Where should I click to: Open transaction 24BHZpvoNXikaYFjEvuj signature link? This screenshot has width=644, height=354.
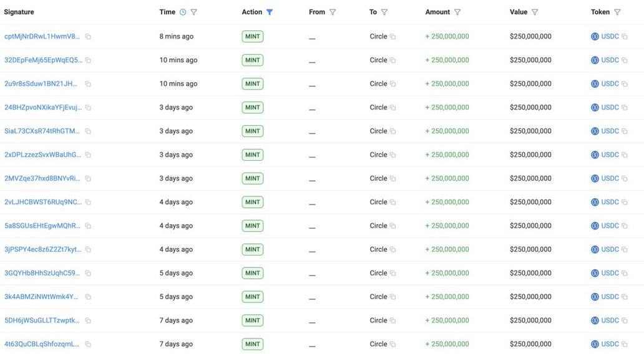click(x=42, y=107)
